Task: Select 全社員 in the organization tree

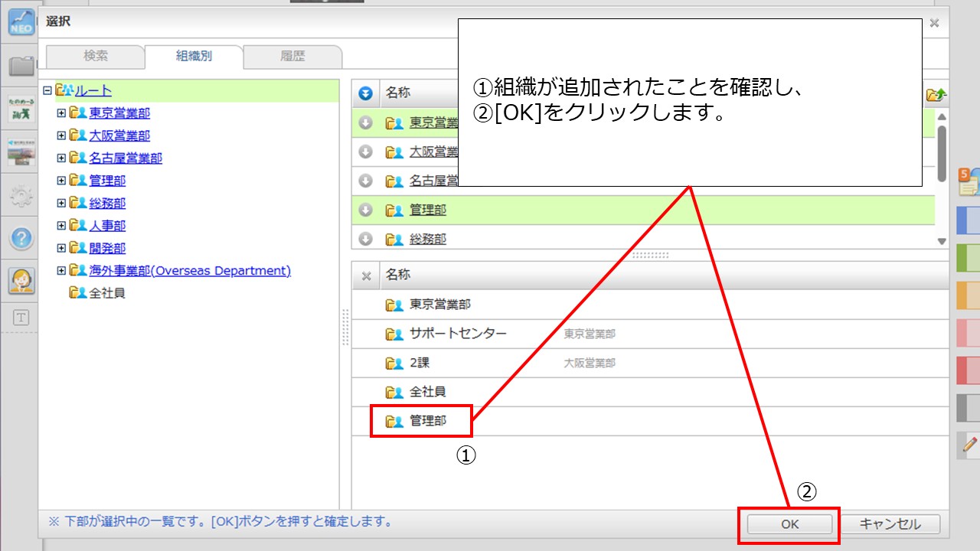Action: coord(107,293)
